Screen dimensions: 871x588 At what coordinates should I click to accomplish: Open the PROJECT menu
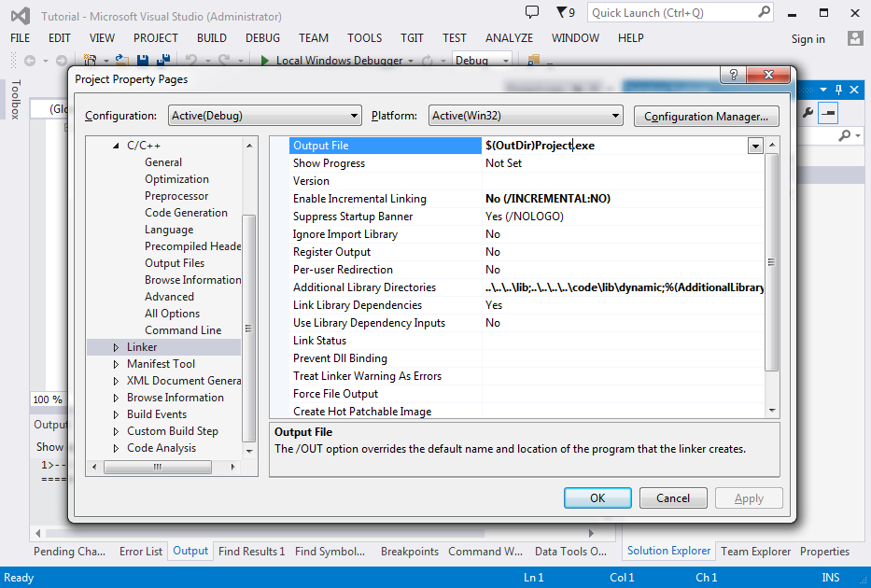point(156,37)
